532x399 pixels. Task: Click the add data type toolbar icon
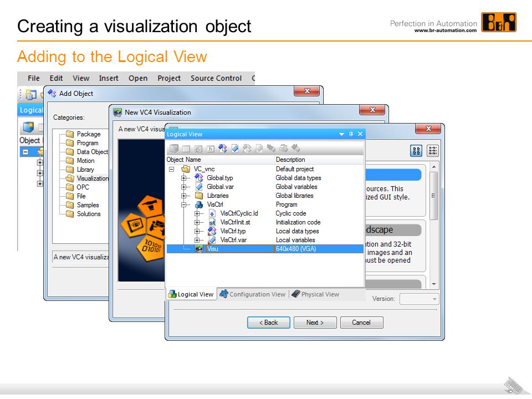223,149
